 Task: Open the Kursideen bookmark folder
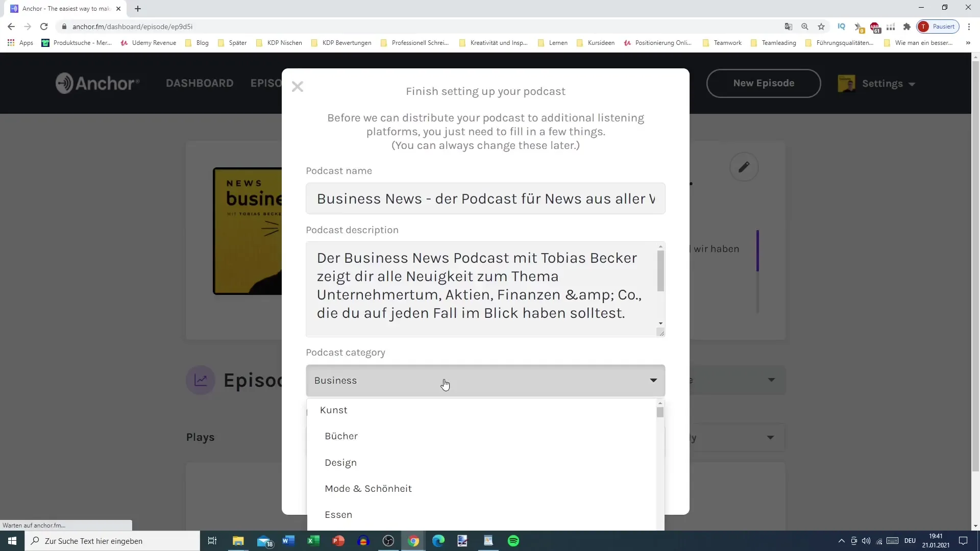tap(596, 43)
